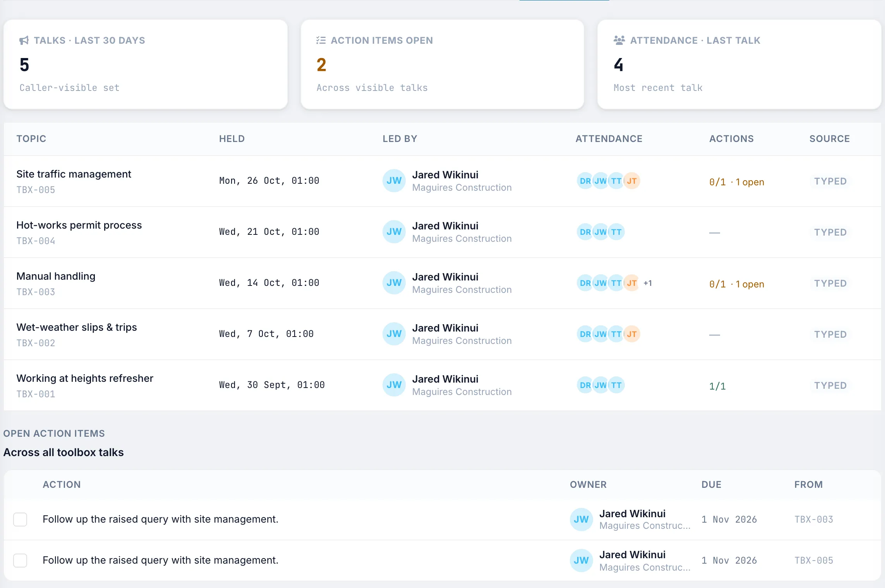The height and width of the screenshot is (588, 885).
Task: Click the +1 attendee overflow in the Manual handling row
Action: tap(648, 283)
